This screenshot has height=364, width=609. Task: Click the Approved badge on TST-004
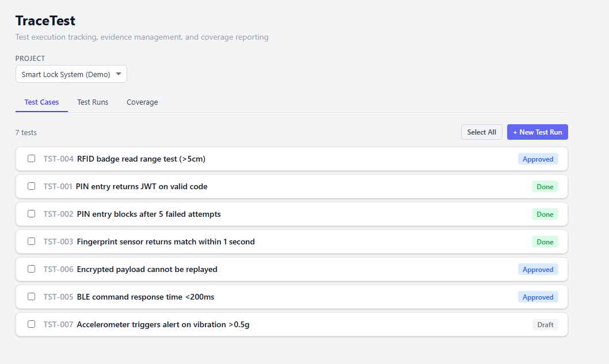[x=538, y=159]
